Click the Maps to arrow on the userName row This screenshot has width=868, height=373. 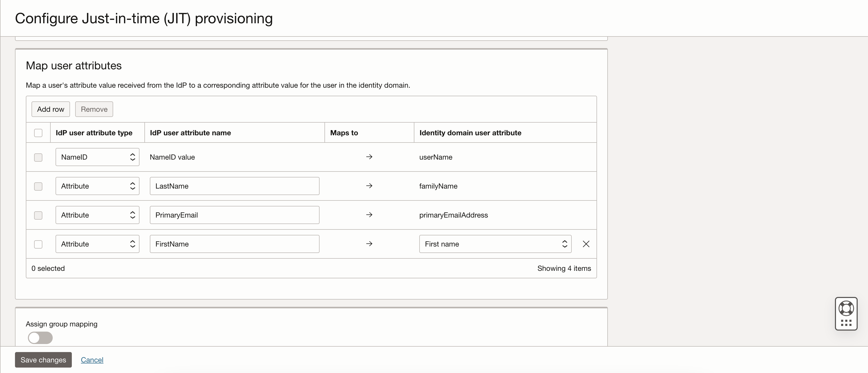[369, 156]
